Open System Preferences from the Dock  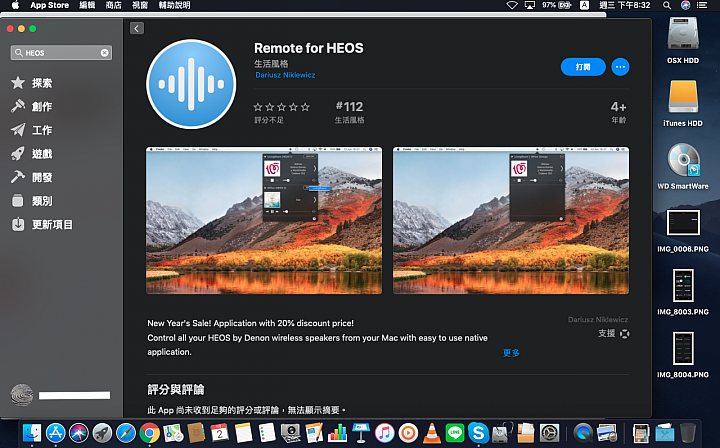point(549,432)
